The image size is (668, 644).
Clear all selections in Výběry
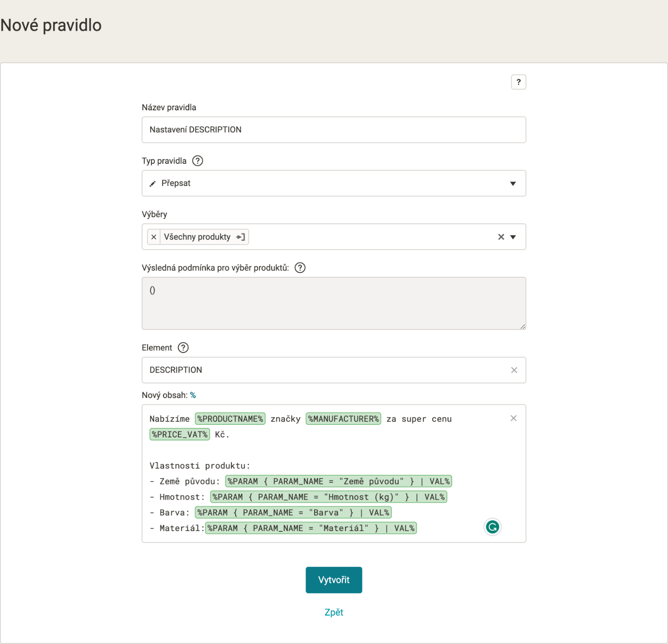click(501, 237)
